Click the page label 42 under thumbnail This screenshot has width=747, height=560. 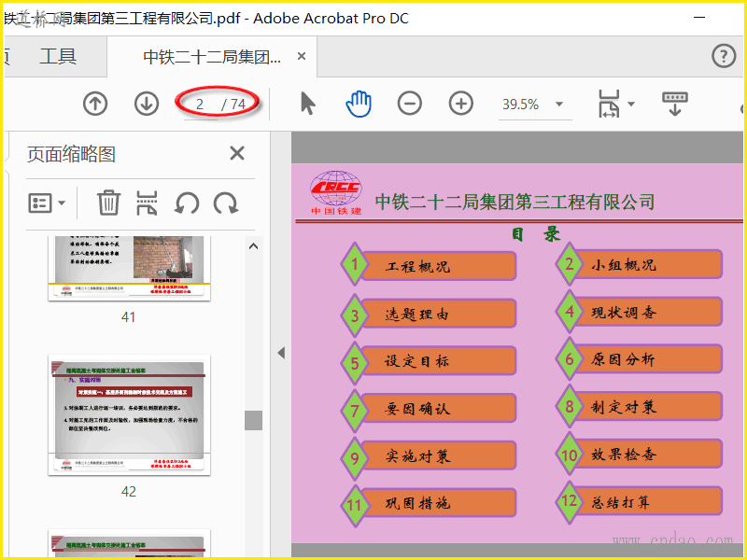click(x=128, y=492)
